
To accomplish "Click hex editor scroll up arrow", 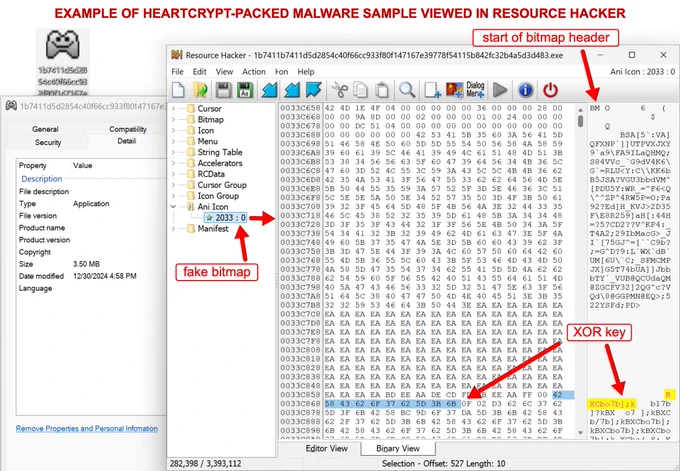I will tap(580, 110).
